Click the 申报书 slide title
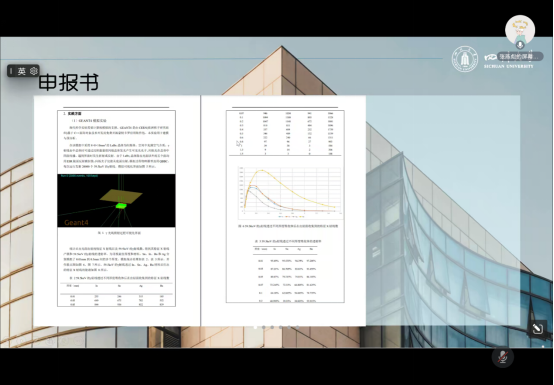Image resolution: width=554 pixels, height=385 pixels. (x=68, y=83)
